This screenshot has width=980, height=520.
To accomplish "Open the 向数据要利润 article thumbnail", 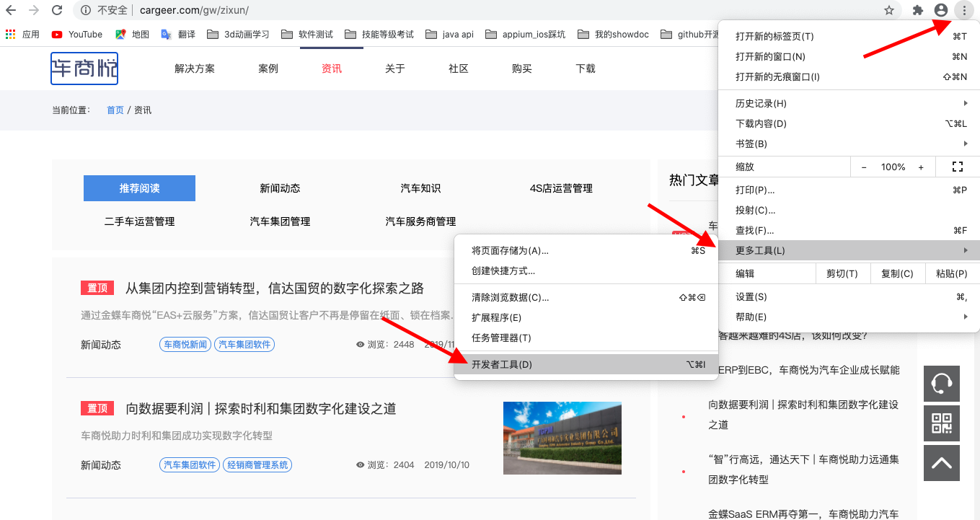I will (x=562, y=438).
